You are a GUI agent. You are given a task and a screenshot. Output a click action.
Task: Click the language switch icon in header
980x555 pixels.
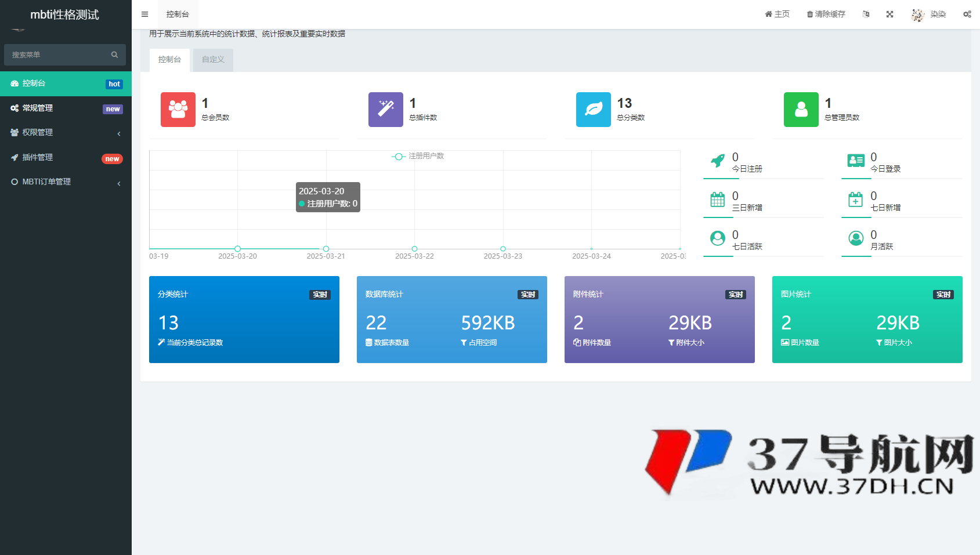tap(866, 14)
